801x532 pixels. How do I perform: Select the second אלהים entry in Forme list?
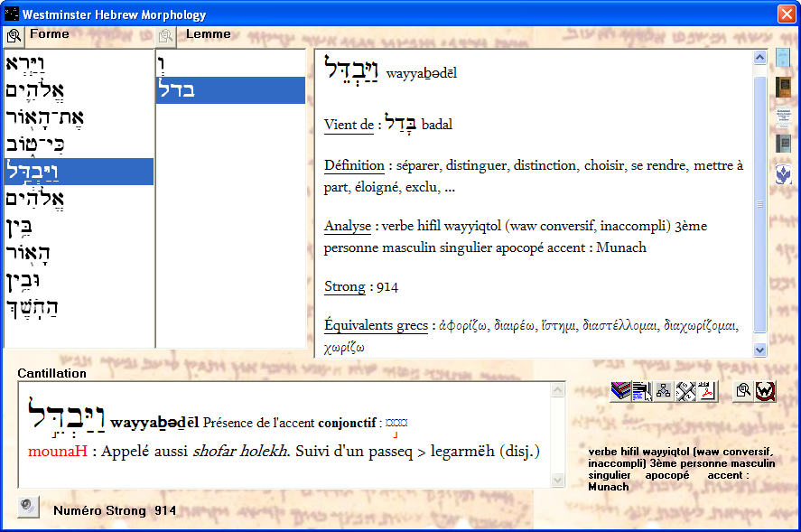79,91
